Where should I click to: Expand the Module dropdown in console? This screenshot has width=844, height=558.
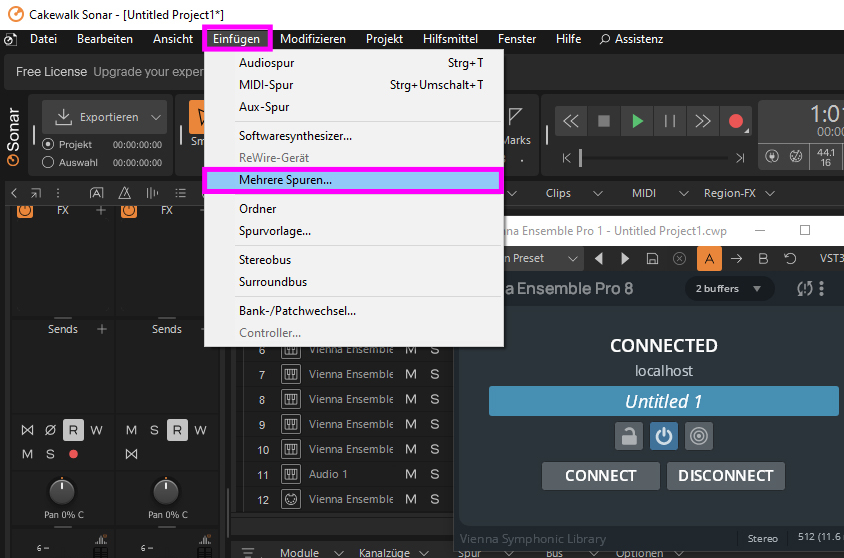339,553
